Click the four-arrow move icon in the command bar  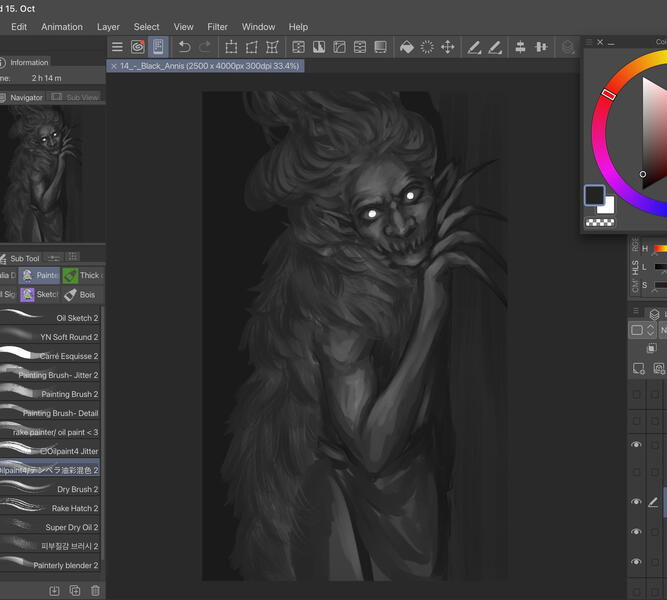(x=448, y=47)
